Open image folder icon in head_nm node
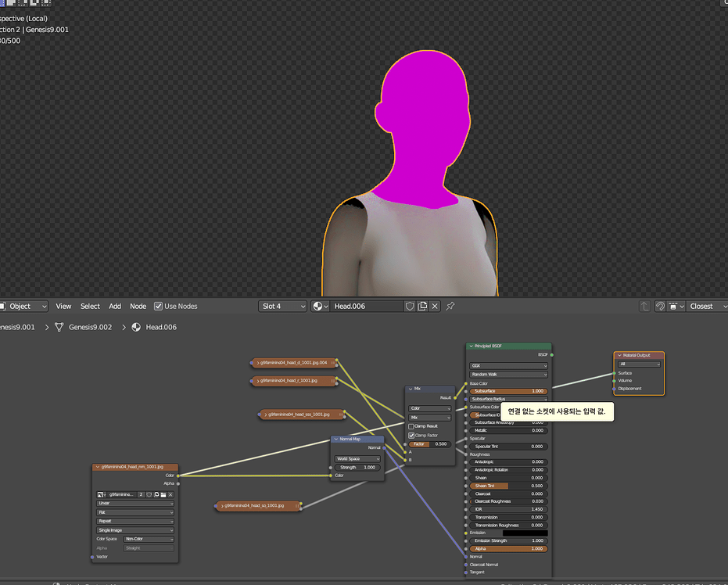The width and height of the screenshot is (728, 585). [163, 495]
